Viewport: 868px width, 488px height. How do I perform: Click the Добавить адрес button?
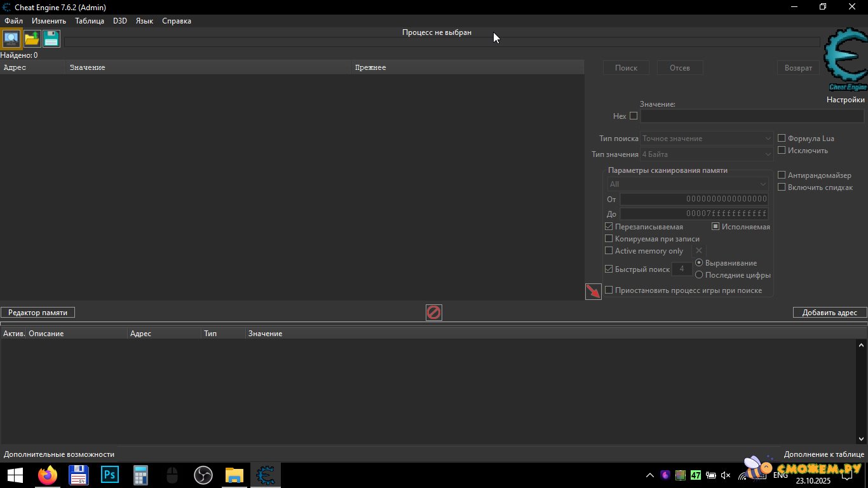coord(829,313)
